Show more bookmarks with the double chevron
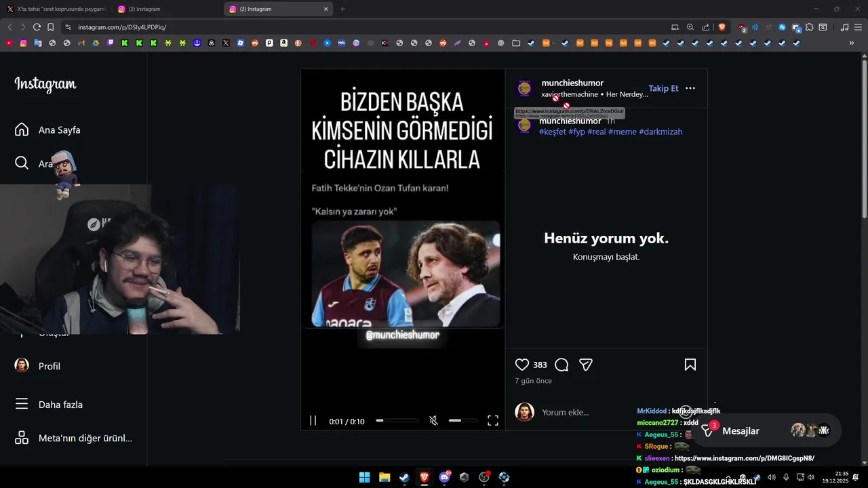Viewport: 868px width, 488px height. click(x=852, y=43)
